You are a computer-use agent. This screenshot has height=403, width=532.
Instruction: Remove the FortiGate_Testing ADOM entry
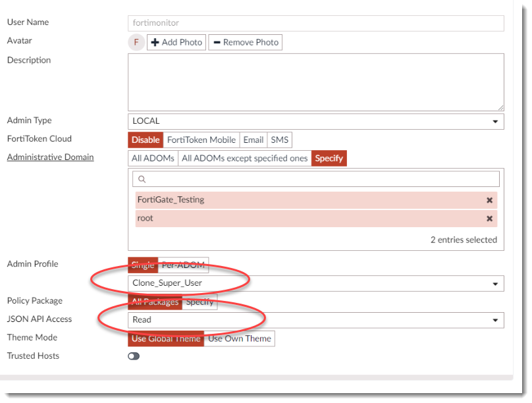[x=489, y=200]
